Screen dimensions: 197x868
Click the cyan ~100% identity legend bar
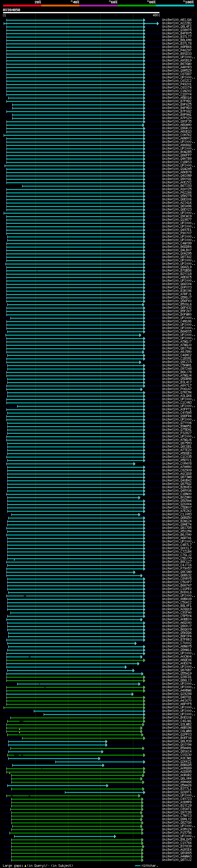(x=175, y=6)
